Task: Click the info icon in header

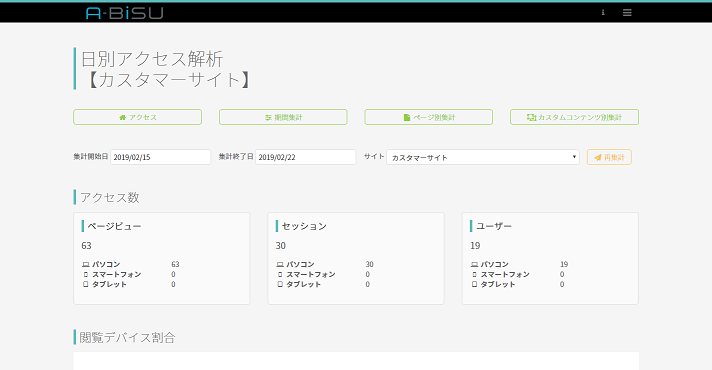Action: [603, 13]
